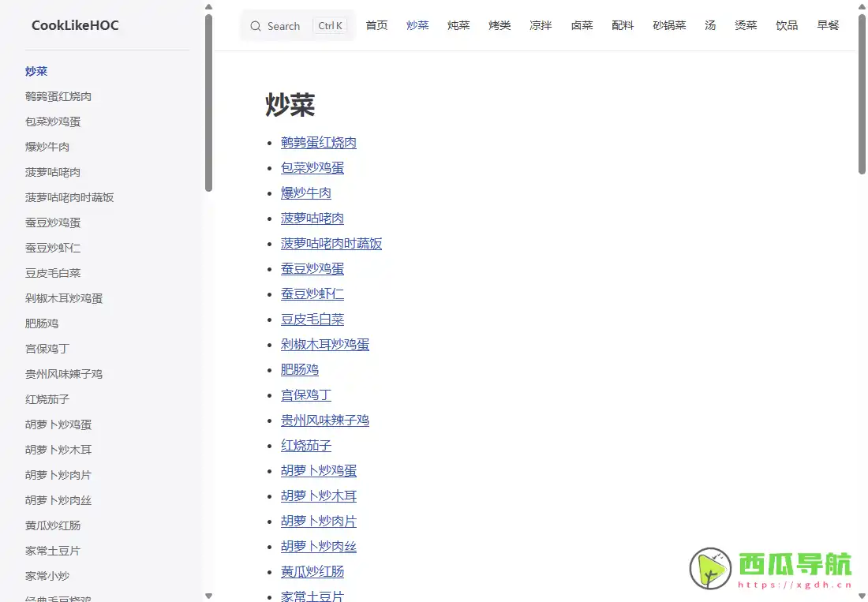Open 豆皮毛白菜 in the sidebar
The width and height of the screenshot is (868, 602).
pyautogui.click(x=53, y=273)
